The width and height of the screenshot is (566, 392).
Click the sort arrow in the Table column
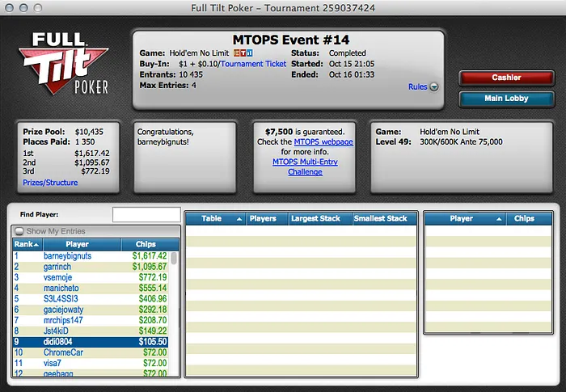coord(239,219)
